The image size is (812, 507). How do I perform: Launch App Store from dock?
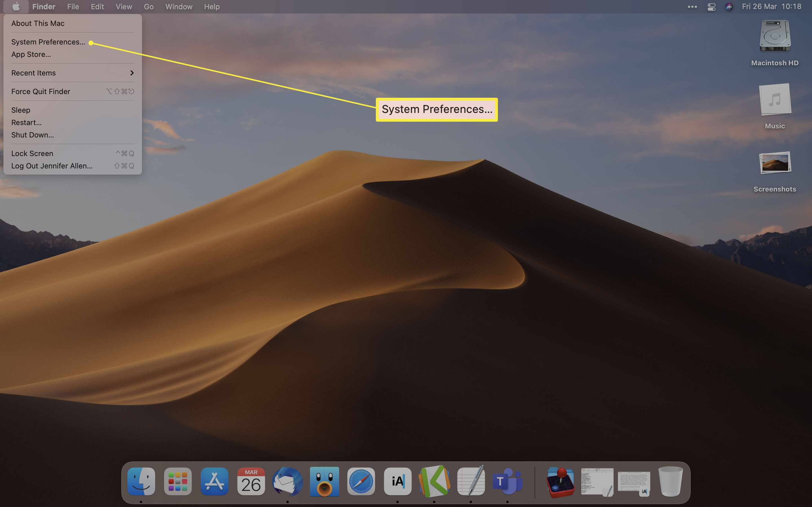pos(214,481)
